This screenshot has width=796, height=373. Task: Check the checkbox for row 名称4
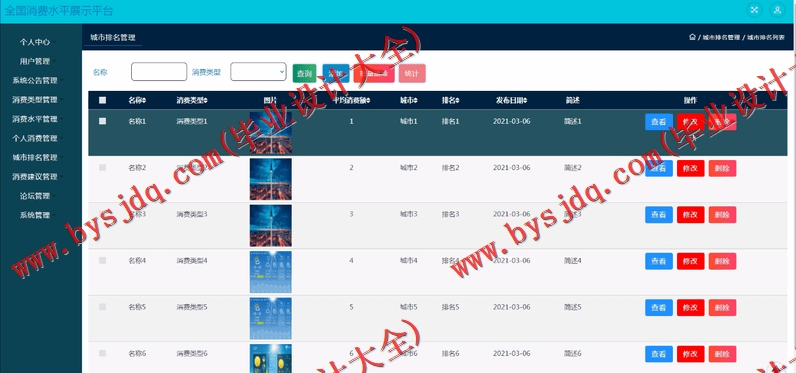point(103,260)
